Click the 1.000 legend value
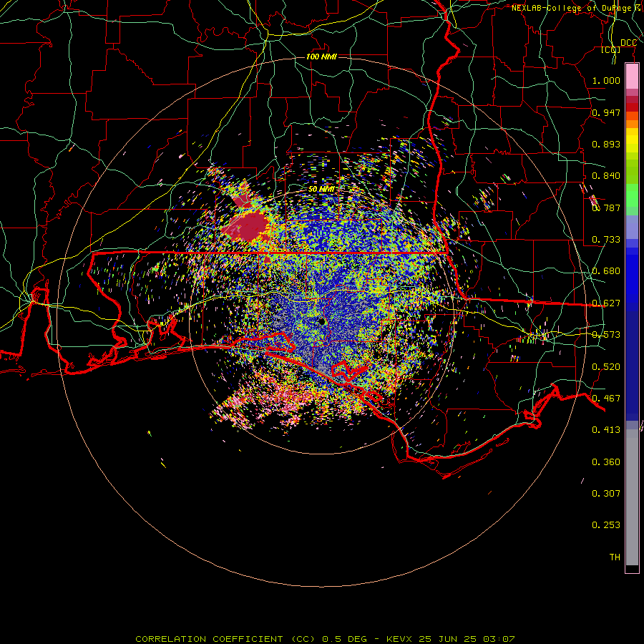 click(606, 80)
